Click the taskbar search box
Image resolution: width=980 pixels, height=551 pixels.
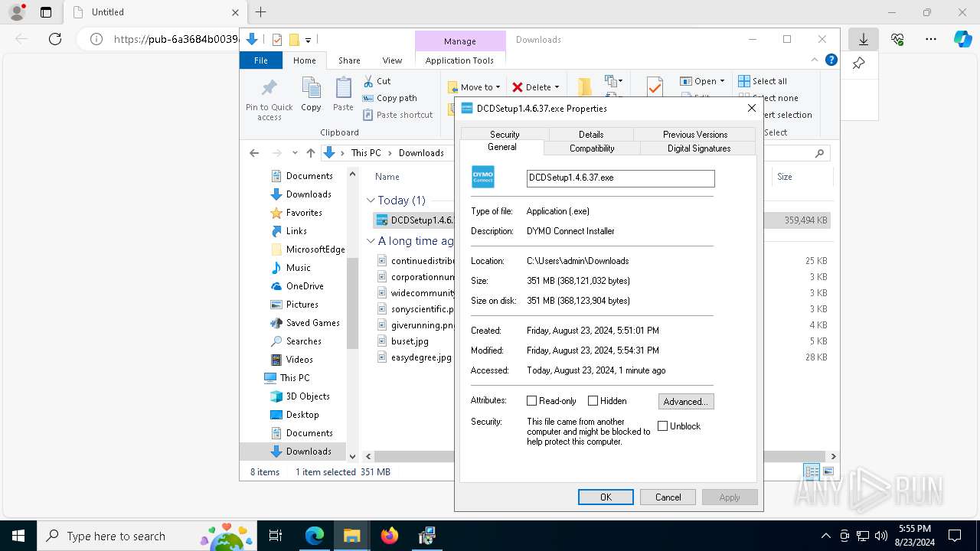pos(145,536)
